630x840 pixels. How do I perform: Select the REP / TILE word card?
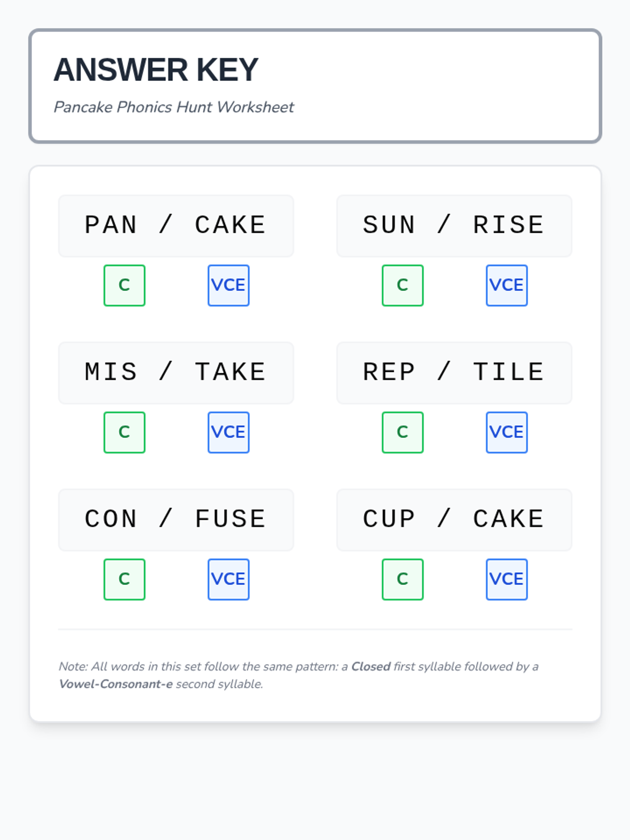[x=454, y=373]
